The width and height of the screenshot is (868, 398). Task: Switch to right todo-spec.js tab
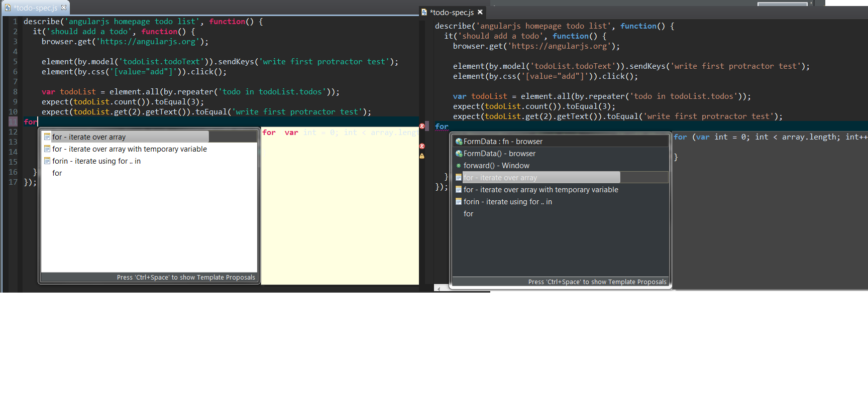tap(453, 13)
